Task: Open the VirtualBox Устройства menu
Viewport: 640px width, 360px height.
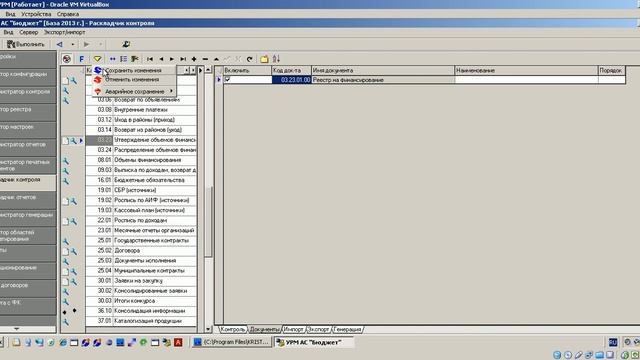Action: (x=36, y=14)
